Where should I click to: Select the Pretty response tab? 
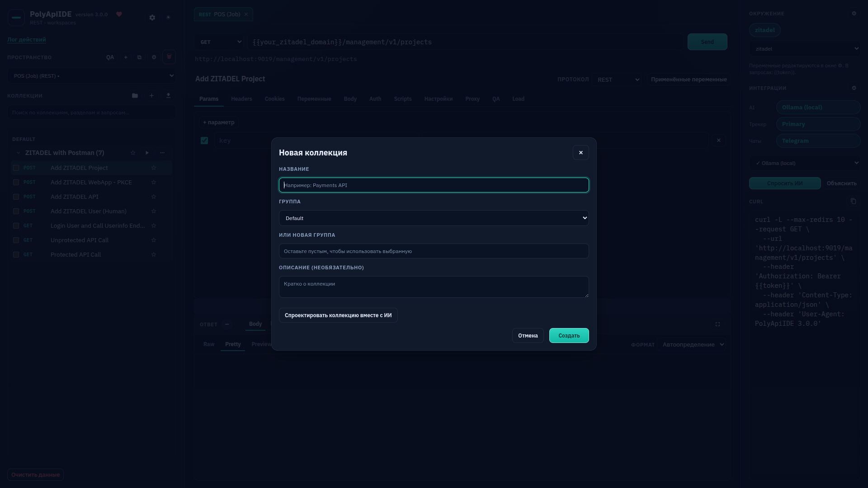point(233,344)
